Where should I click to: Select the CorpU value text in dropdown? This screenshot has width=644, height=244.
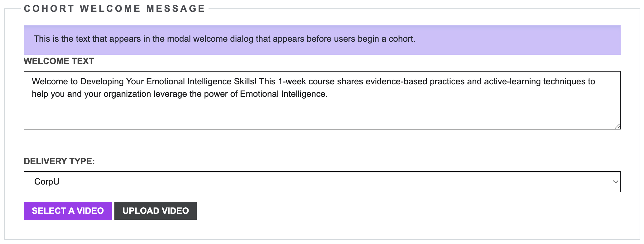(x=47, y=182)
